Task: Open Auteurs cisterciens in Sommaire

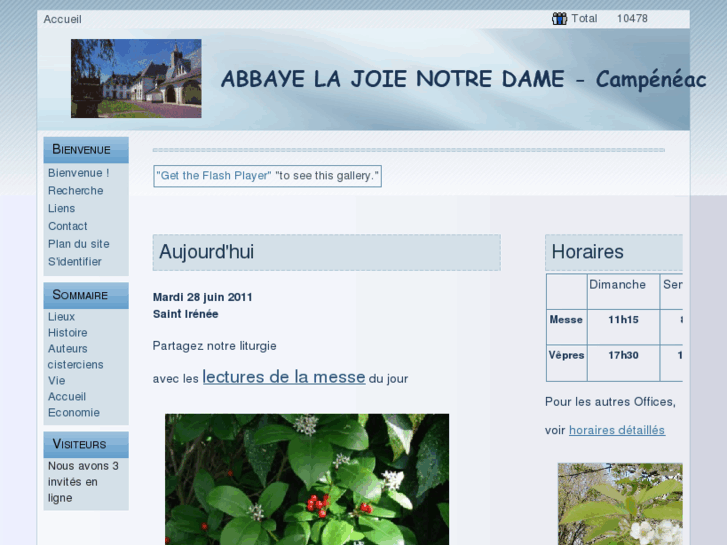Action: [76, 357]
